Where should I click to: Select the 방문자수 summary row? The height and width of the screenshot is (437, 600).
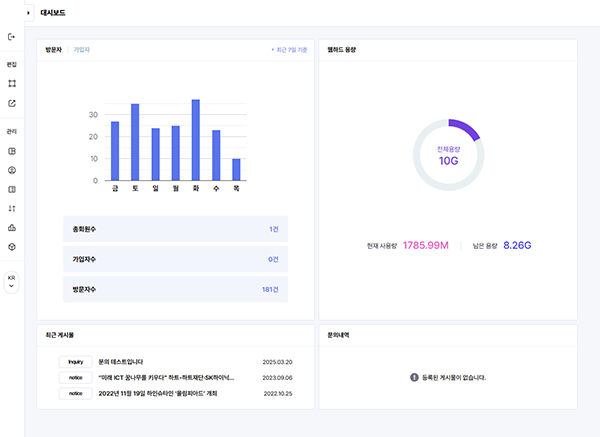[x=176, y=289]
